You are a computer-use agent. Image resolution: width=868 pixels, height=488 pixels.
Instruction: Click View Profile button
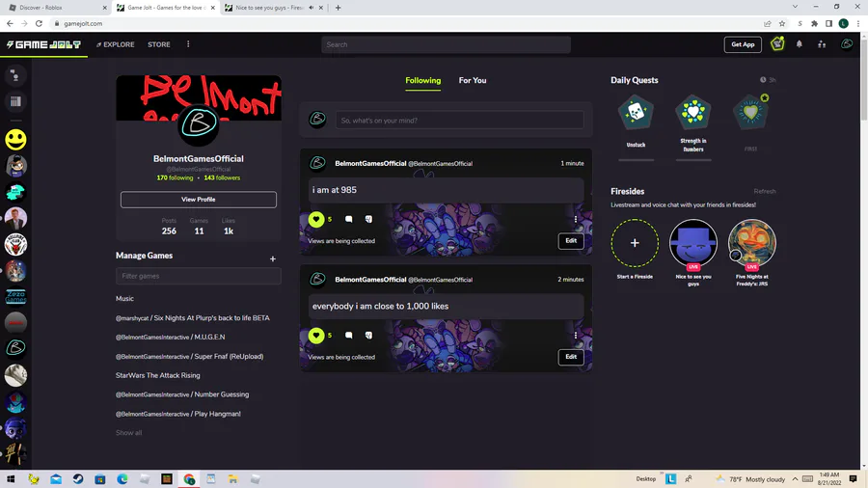point(198,200)
